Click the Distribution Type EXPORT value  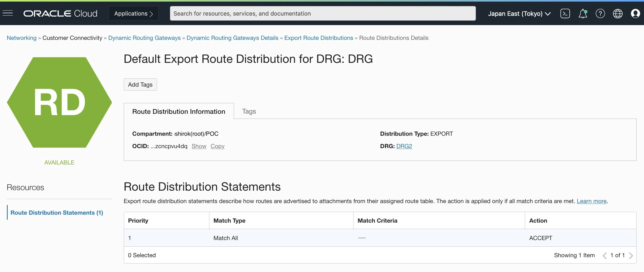point(441,134)
